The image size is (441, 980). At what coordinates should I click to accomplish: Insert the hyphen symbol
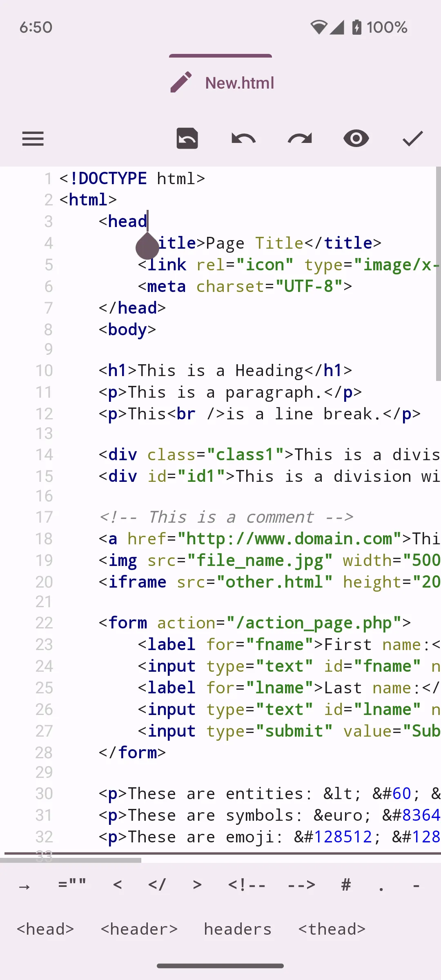pyautogui.click(x=416, y=886)
